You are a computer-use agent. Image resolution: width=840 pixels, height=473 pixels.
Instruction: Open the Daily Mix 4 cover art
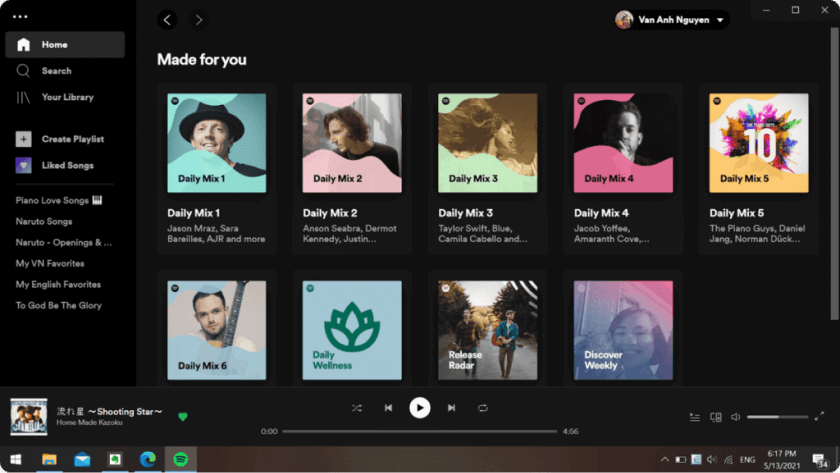pyautogui.click(x=623, y=143)
